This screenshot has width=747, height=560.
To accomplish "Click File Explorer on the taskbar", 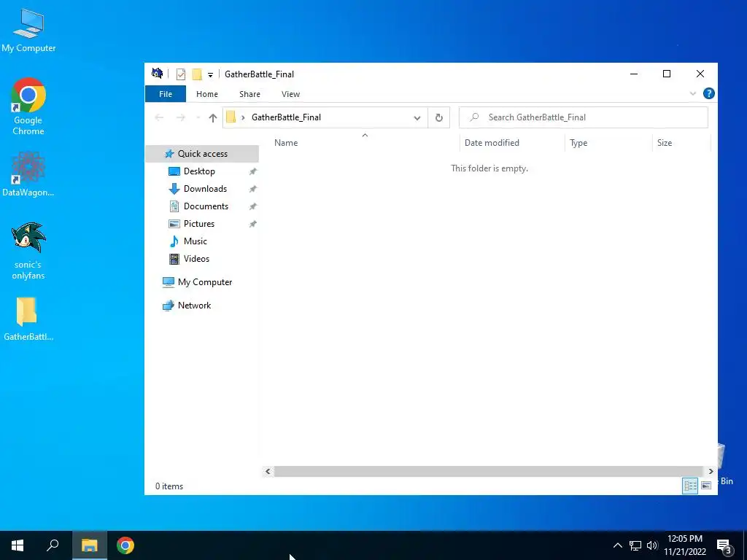I will pyautogui.click(x=89, y=545).
